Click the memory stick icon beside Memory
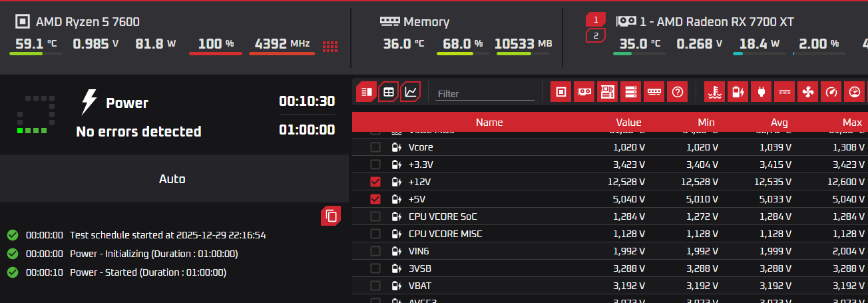The image size is (868, 303). (389, 21)
